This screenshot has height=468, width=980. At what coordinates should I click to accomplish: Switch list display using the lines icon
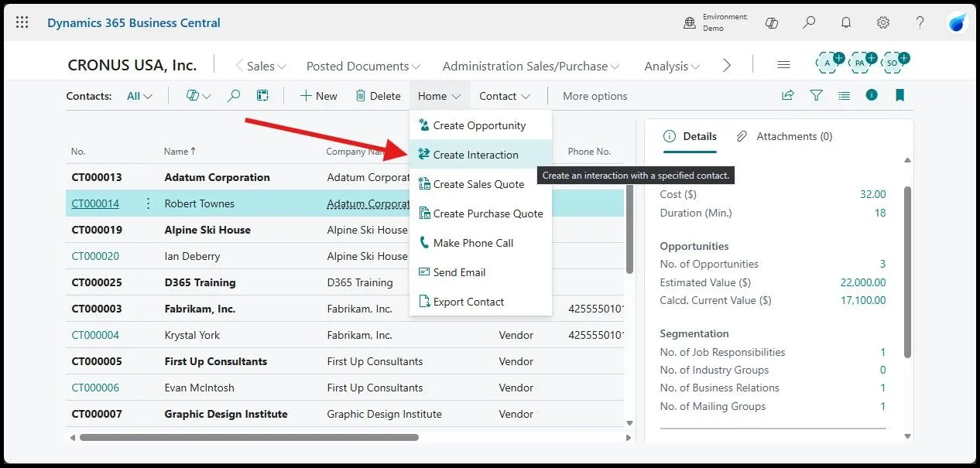tap(844, 95)
